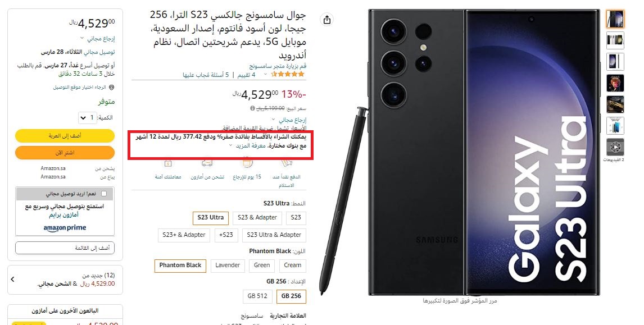
Task: Click the secure transaction lock icon
Action: tap(167, 164)
